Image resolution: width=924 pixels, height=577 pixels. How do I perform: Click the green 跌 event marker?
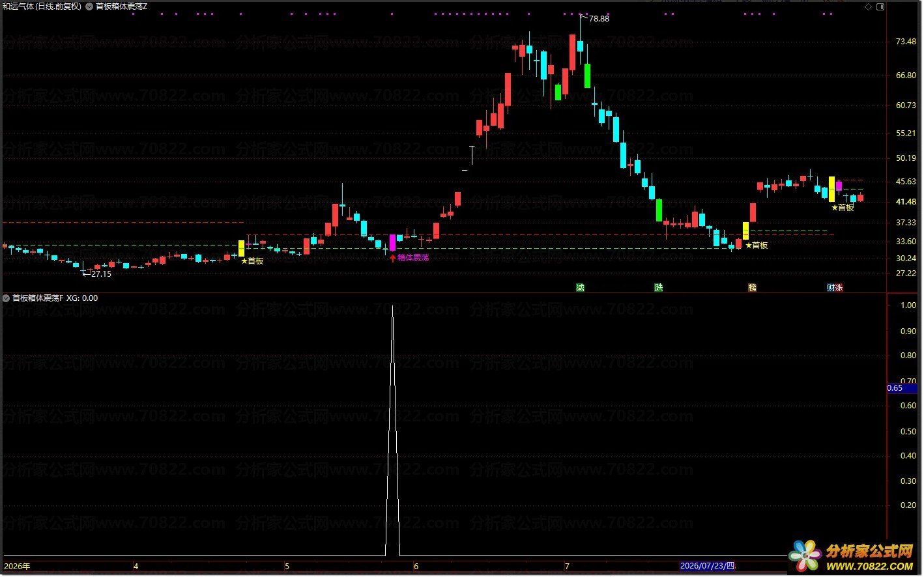click(659, 287)
